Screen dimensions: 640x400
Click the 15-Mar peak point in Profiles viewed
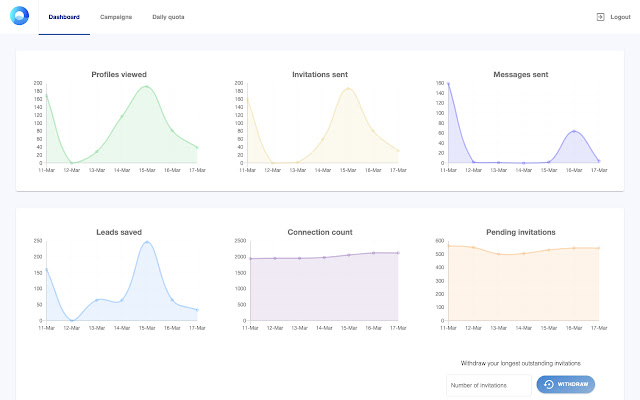tap(147, 87)
